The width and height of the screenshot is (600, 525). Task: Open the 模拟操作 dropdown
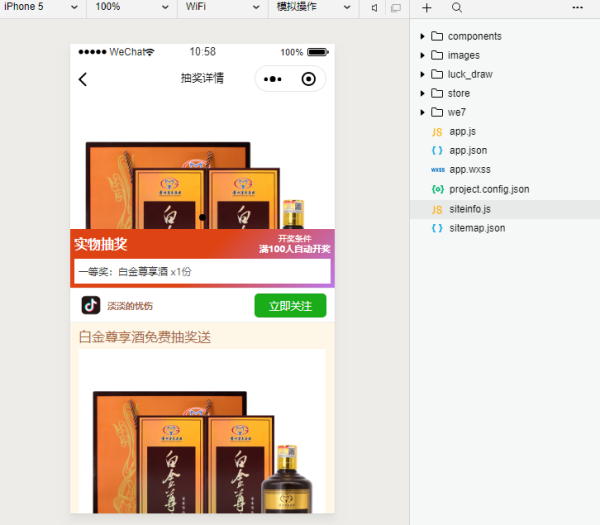tap(313, 7)
